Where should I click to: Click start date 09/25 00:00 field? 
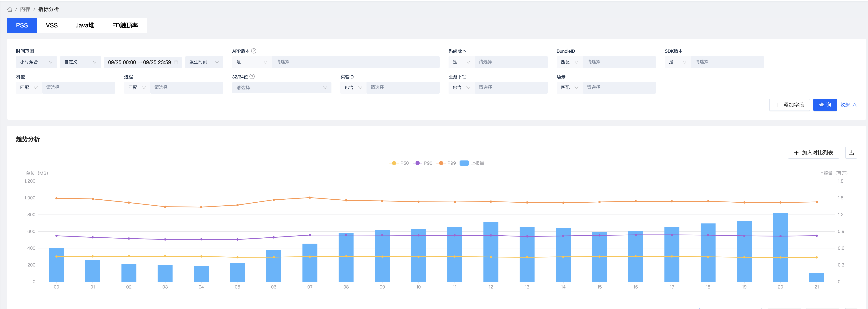point(122,62)
